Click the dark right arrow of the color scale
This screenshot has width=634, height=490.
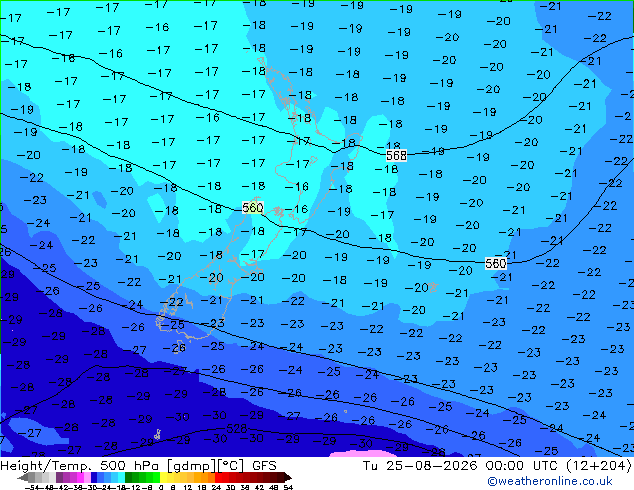(288, 478)
